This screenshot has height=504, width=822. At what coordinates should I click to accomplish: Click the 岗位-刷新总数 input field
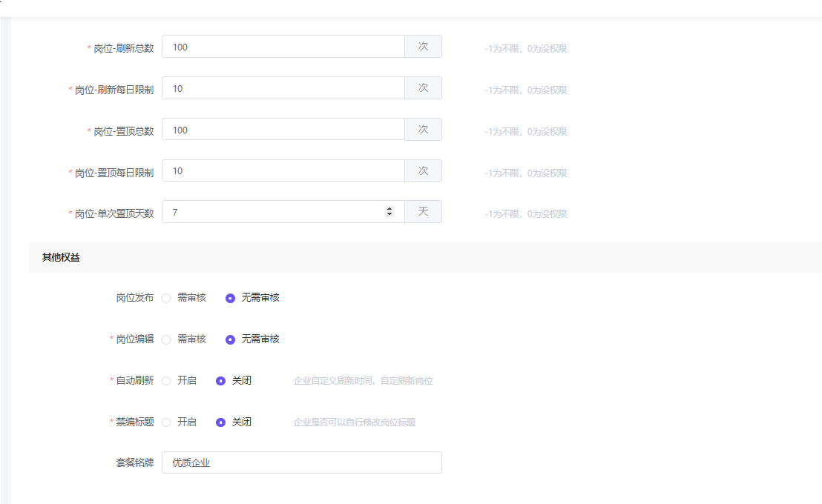(x=283, y=47)
